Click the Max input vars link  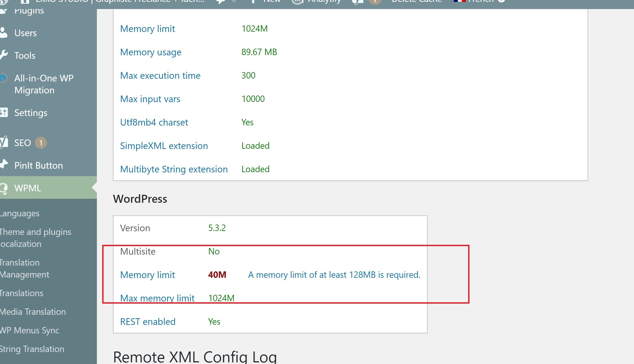tap(150, 99)
